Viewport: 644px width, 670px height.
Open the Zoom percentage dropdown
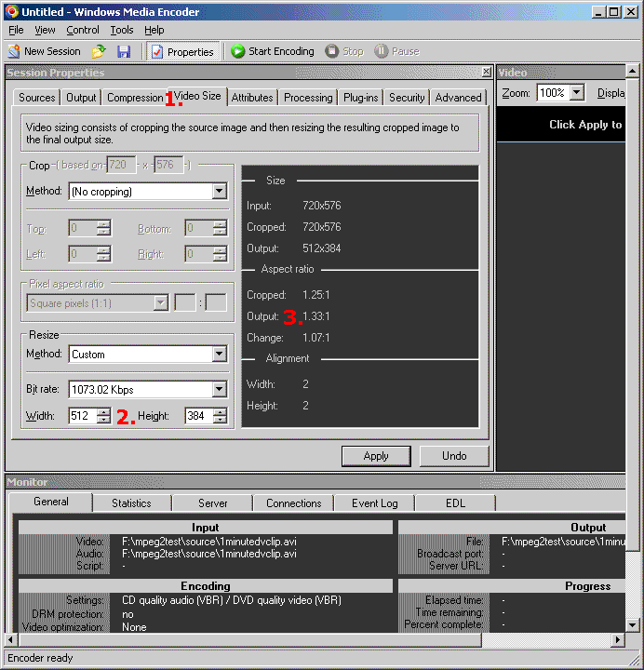click(x=577, y=92)
